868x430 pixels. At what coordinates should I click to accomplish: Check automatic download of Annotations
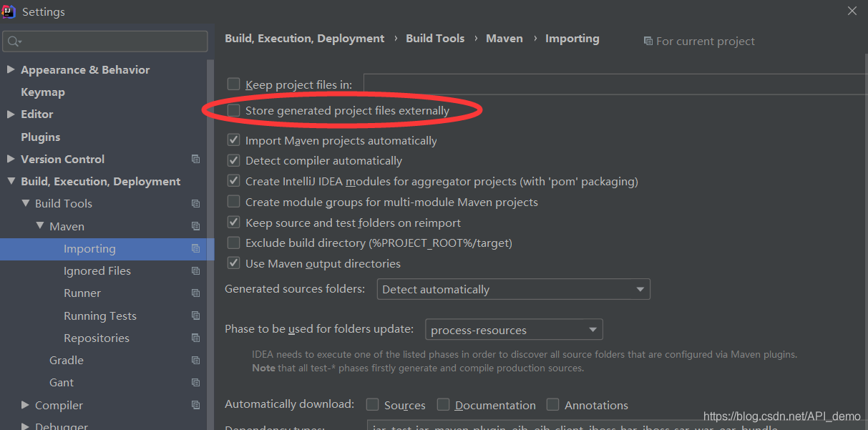tap(552, 405)
